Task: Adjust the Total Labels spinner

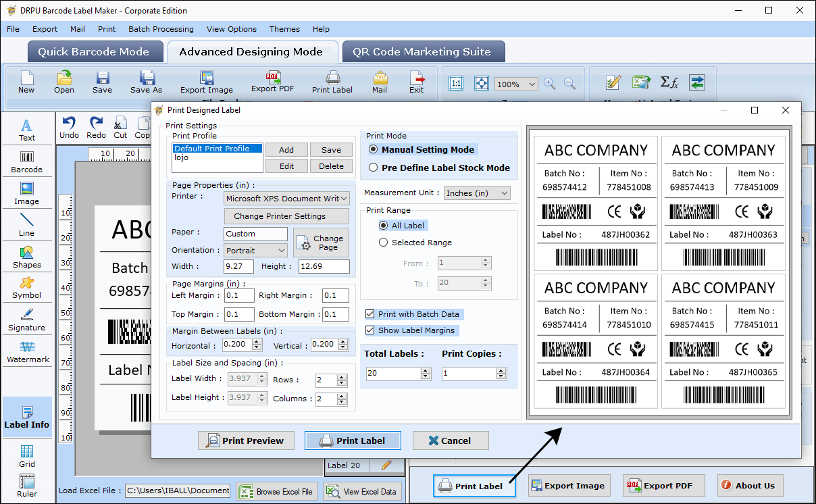Action: 426,374
